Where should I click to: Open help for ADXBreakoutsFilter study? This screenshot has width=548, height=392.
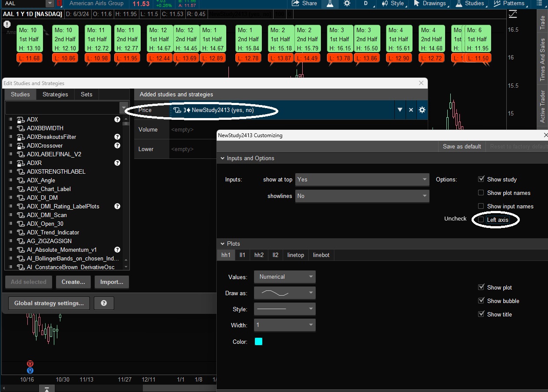click(x=117, y=137)
